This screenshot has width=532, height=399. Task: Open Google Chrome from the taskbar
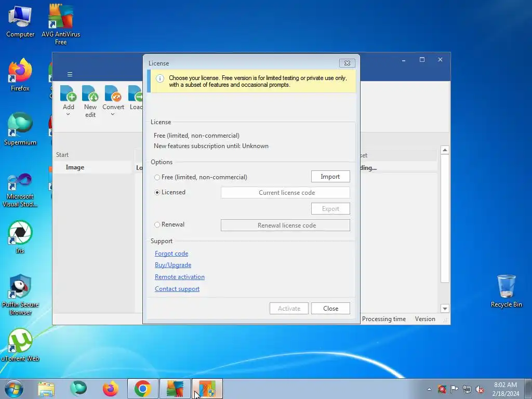143,389
